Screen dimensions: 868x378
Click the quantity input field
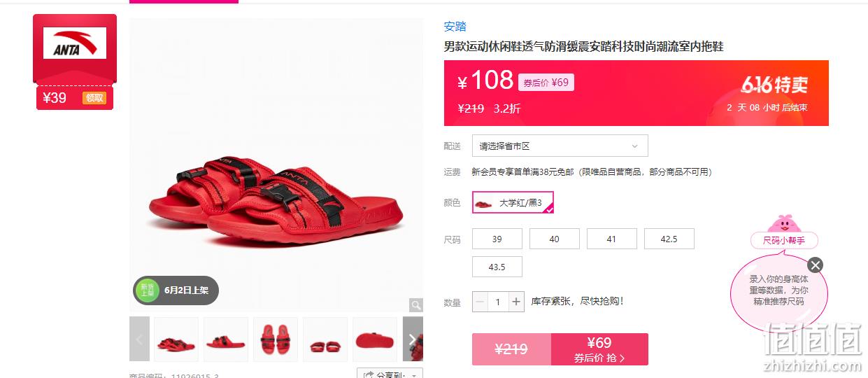pyautogui.click(x=498, y=302)
